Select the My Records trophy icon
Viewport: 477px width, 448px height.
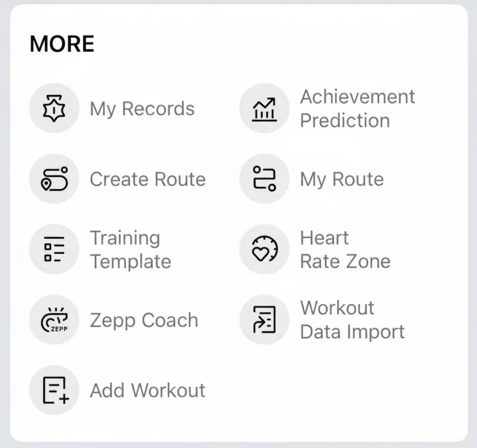[54, 108]
